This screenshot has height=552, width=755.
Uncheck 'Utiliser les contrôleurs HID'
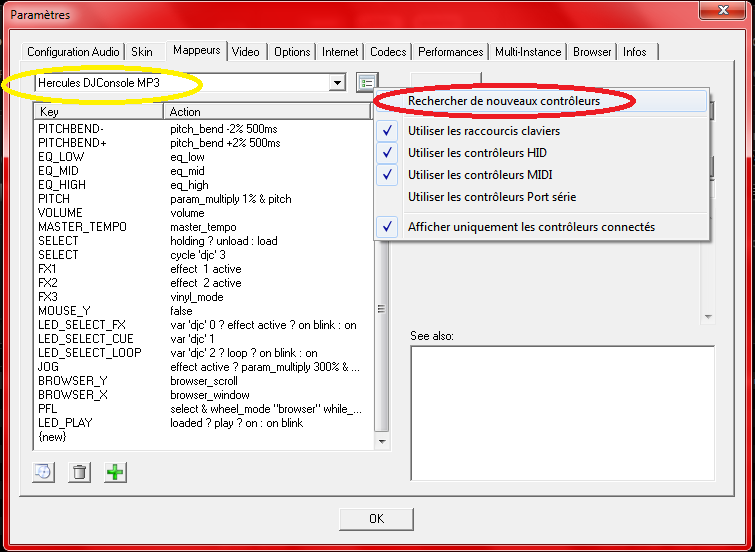click(x=477, y=153)
